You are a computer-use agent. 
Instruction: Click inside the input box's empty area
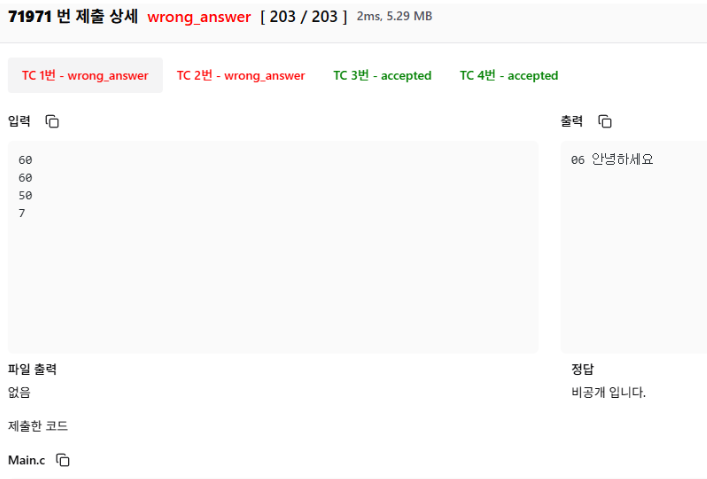(x=273, y=280)
